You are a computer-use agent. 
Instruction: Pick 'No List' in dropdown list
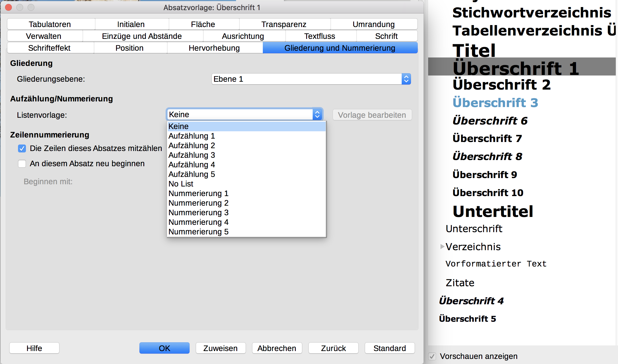coord(181,184)
